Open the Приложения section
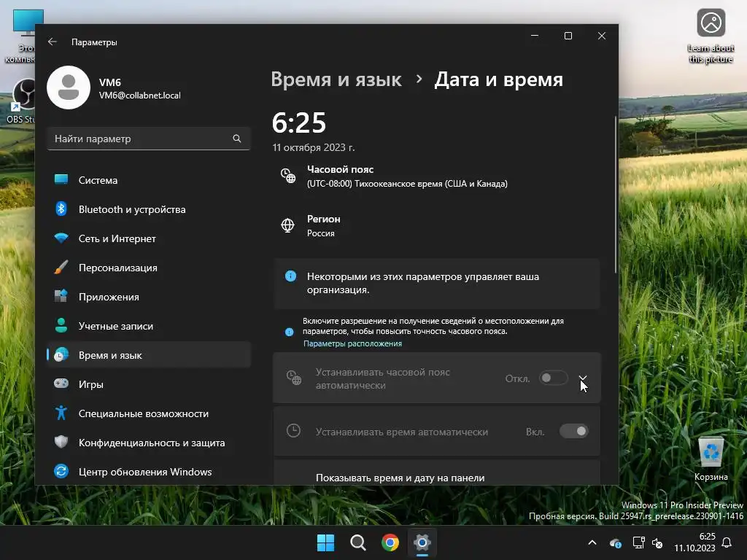Viewport: 747px width, 560px height. coord(149,297)
